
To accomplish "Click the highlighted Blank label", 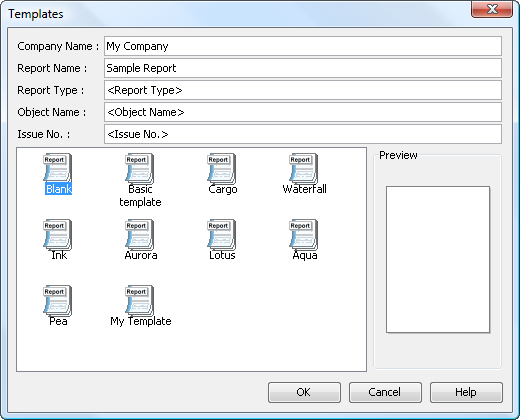I will coord(59,189).
